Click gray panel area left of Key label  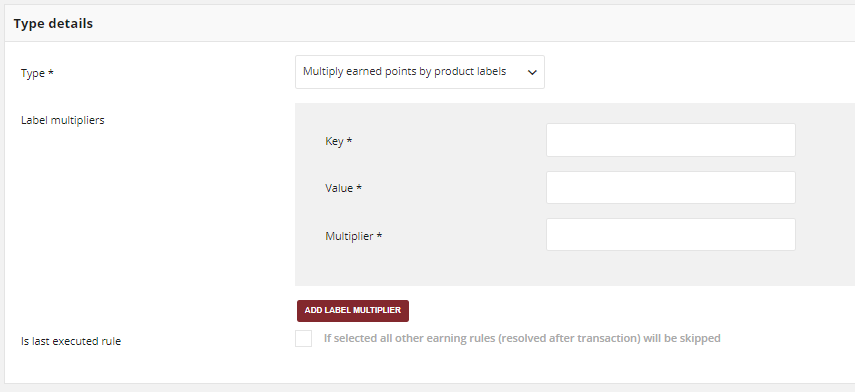point(310,141)
